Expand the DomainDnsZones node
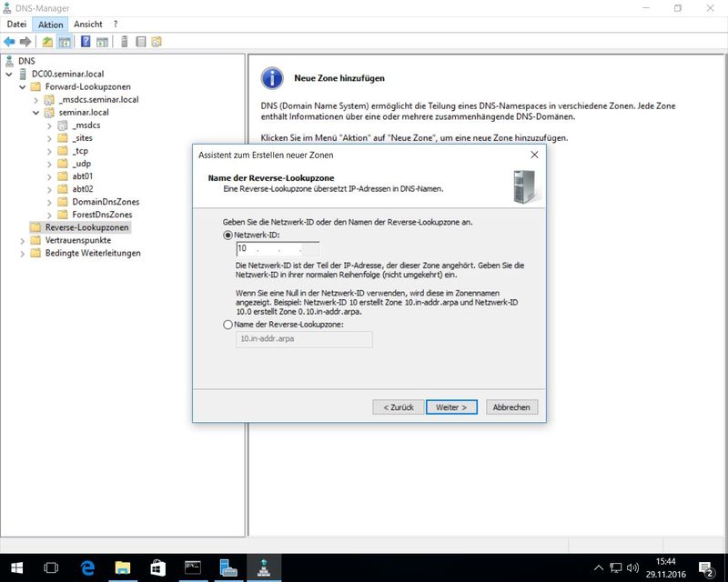This screenshot has height=582, width=728. pyautogui.click(x=49, y=203)
